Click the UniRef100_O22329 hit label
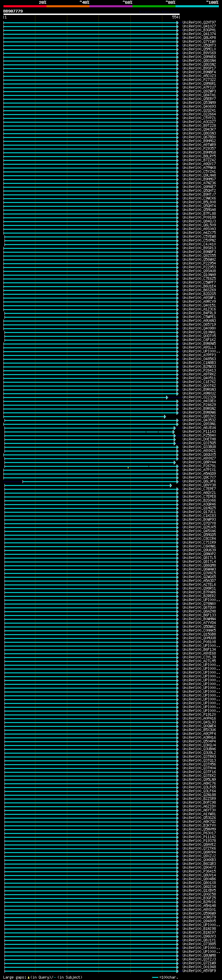222x980 pixels. click(199, 397)
